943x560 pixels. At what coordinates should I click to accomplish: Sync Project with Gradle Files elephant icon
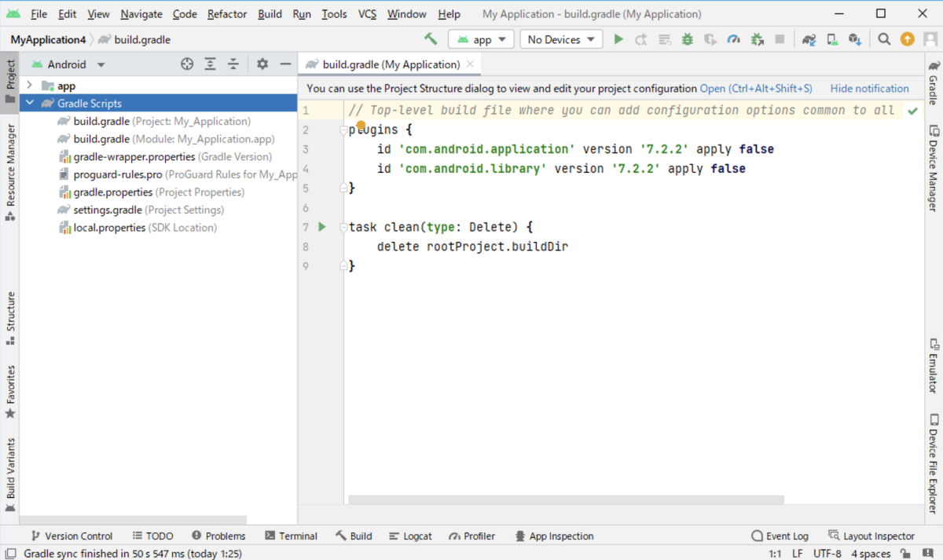point(809,39)
